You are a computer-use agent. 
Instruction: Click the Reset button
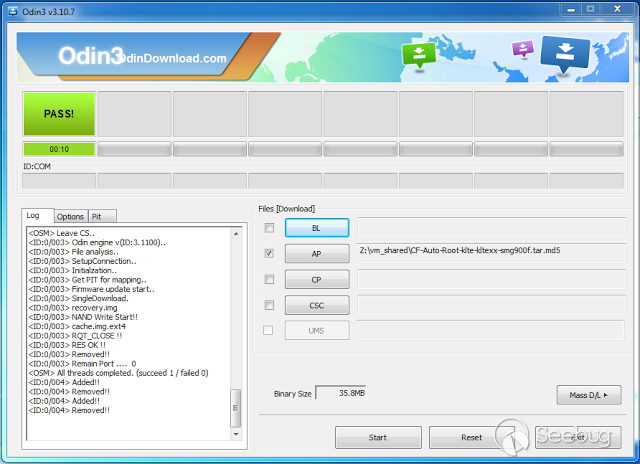[x=472, y=437]
